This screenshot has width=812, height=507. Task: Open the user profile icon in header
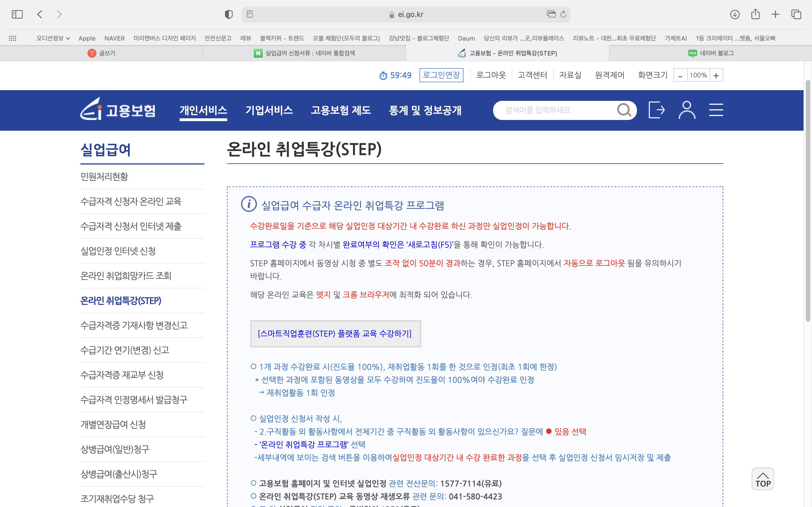[x=687, y=110]
